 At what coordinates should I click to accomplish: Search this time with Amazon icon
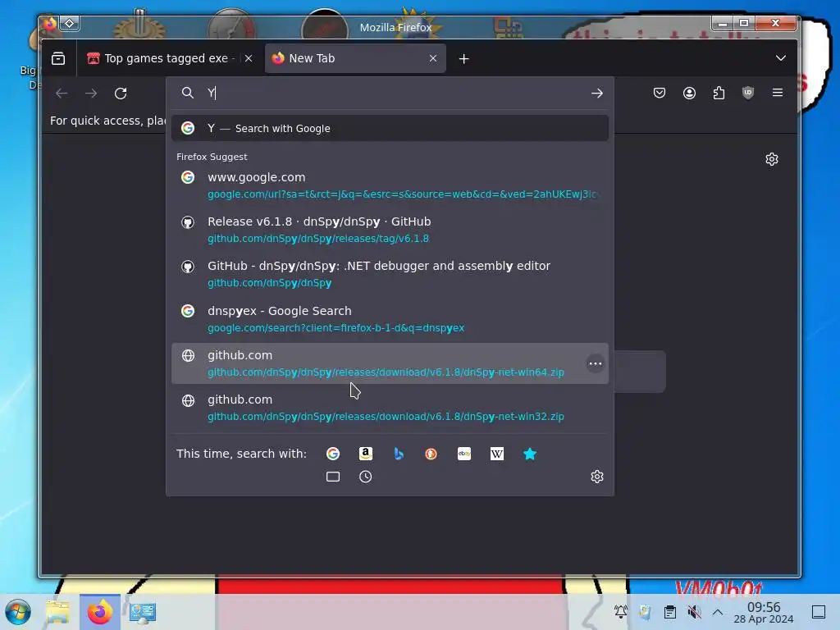tap(365, 454)
